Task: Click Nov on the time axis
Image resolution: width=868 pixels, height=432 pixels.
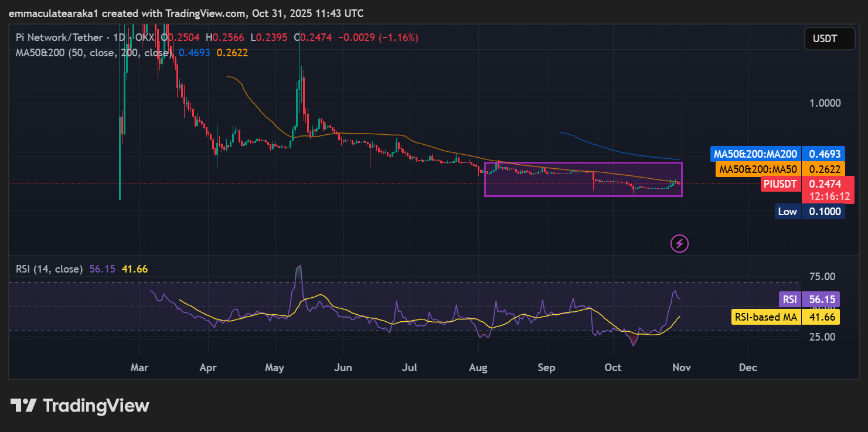Action: (681, 368)
